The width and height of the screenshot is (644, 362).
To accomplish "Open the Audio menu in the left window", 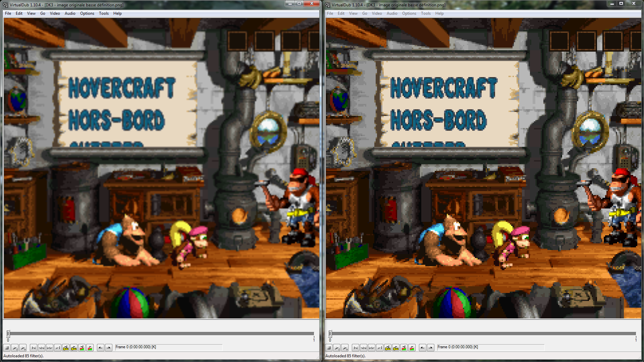I will tap(70, 13).
